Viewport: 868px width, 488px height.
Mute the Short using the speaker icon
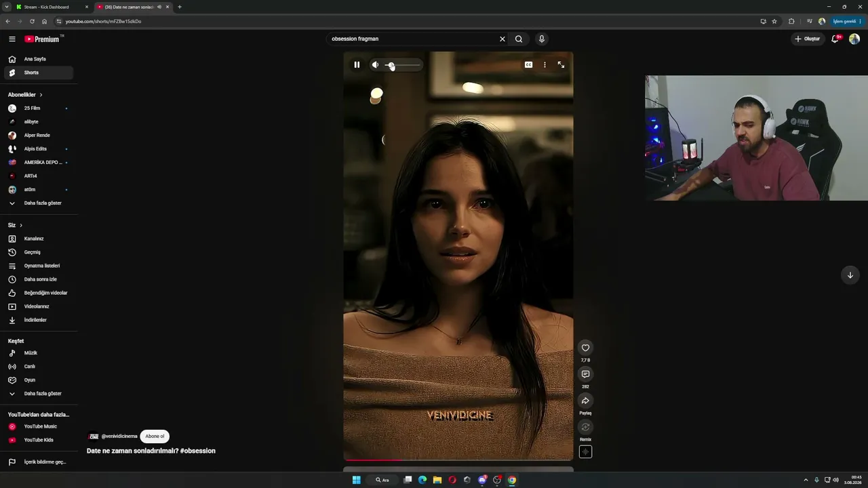(375, 65)
